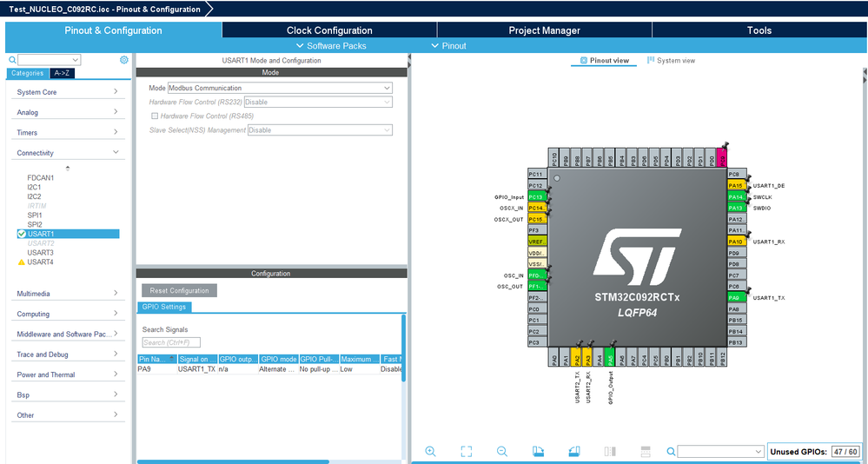Open the GPIO Settings tab
The height and width of the screenshot is (464, 868).
pyautogui.click(x=164, y=307)
